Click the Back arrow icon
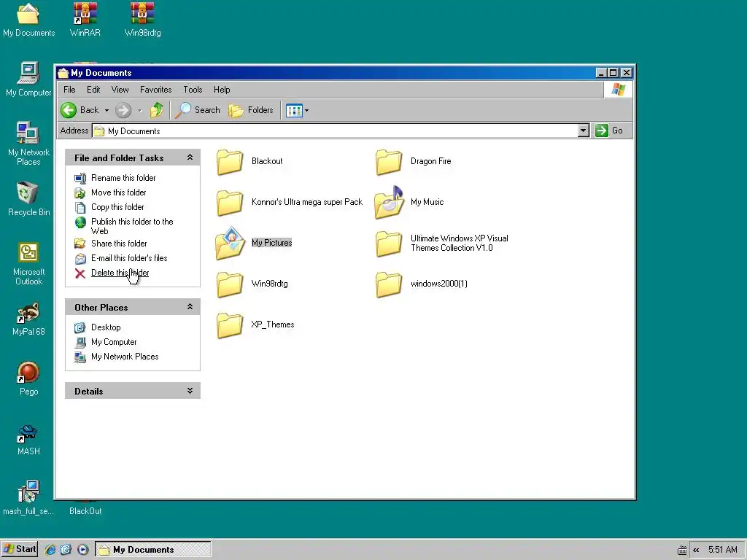Viewport: 747px width, 560px height. click(x=69, y=110)
